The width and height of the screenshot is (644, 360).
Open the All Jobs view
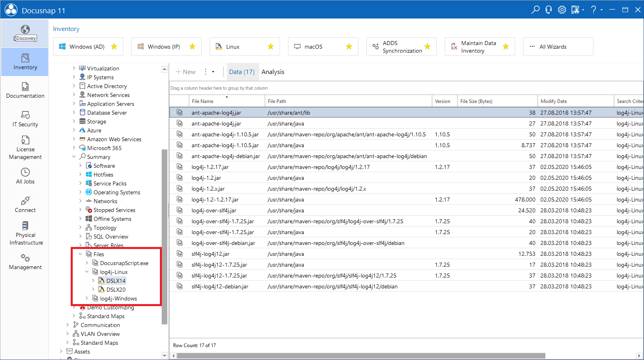tap(25, 176)
